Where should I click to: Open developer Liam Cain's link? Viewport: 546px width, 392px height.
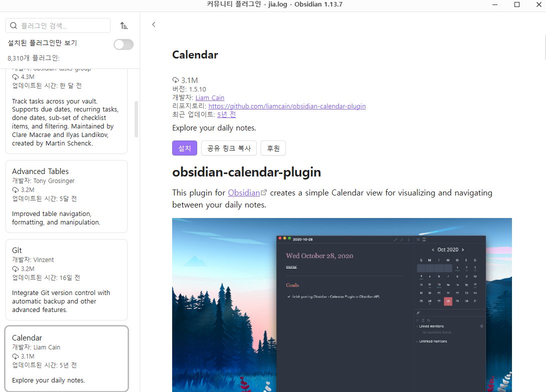click(210, 97)
